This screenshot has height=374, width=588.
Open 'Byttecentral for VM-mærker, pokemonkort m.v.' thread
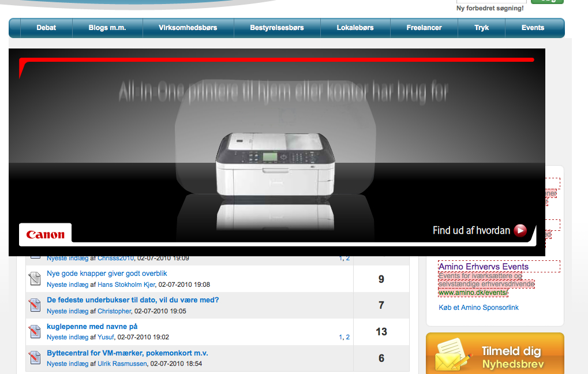click(x=127, y=353)
